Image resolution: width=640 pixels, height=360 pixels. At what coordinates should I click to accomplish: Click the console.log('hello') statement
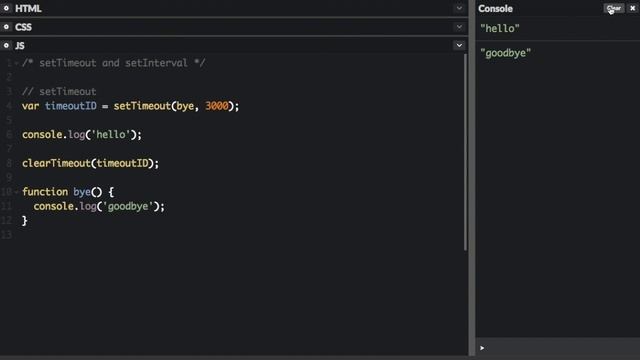coord(82,135)
